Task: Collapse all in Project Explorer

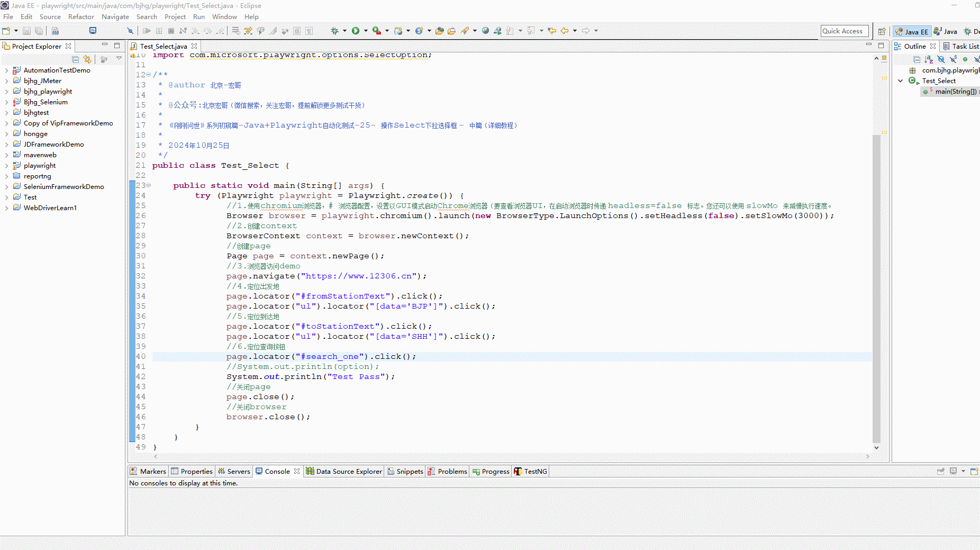Action: pyautogui.click(x=76, y=59)
